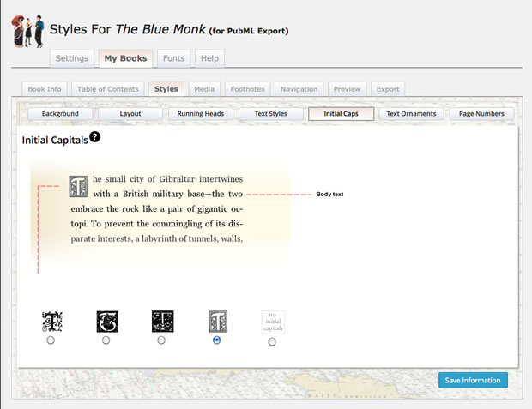The image size is (532, 409).
Task: Switch to the Settings tab
Action: click(71, 59)
